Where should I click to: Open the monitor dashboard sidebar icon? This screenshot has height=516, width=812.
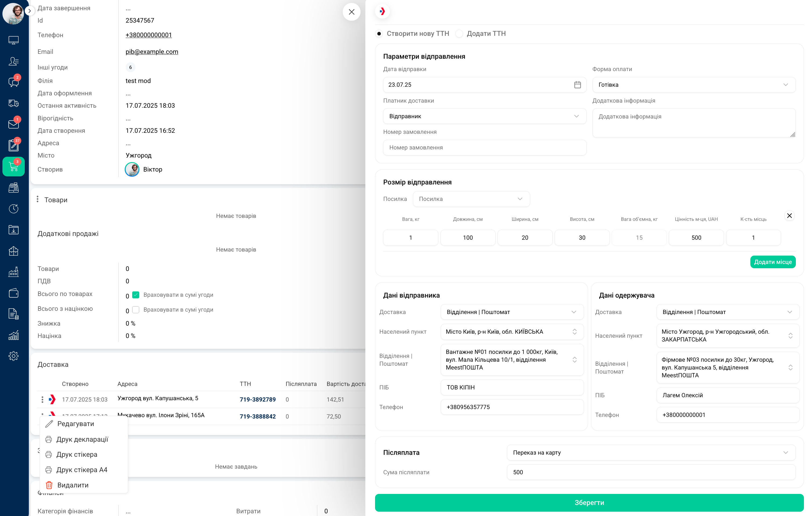pos(13,40)
